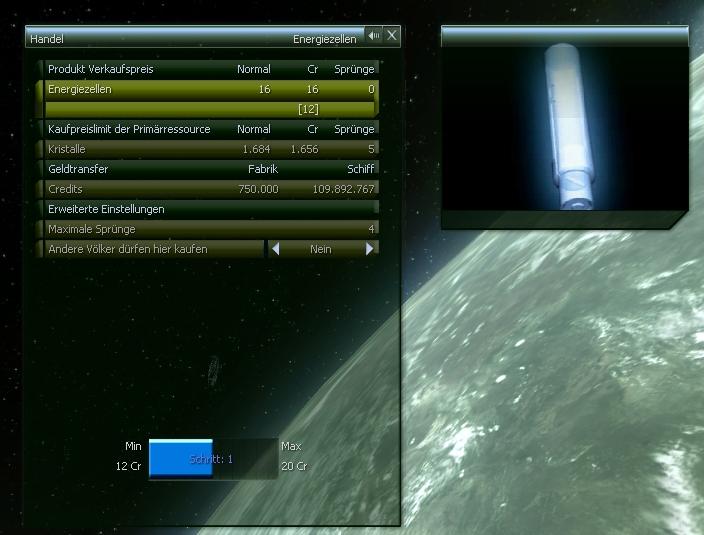The image size is (704, 535).
Task: Click the Produkt Verkaufspreis section header
Action: (x=210, y=69)
